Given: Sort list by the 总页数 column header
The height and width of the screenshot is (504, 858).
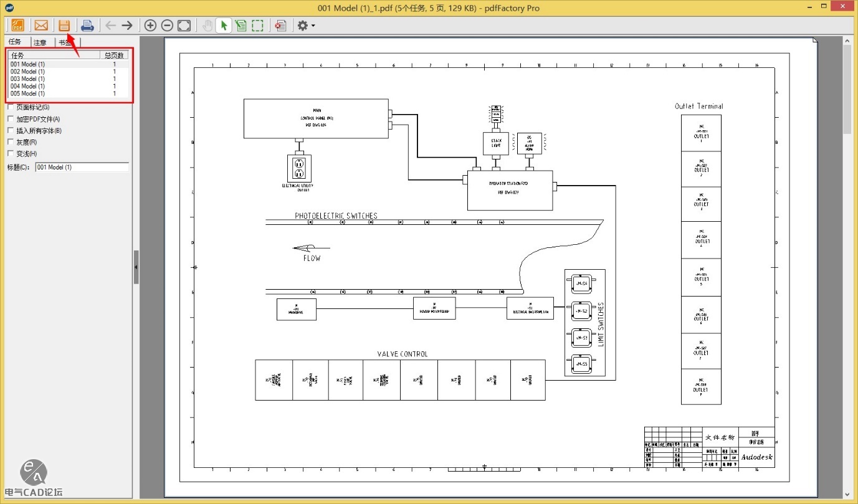Looking at the screenshot, I should pyautogui.click(x=115, y=55).
